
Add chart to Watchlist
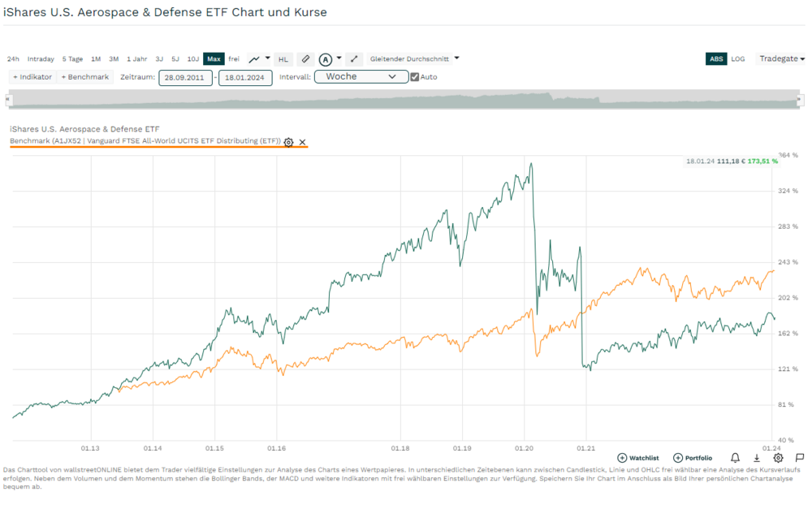tap(638, 458)
